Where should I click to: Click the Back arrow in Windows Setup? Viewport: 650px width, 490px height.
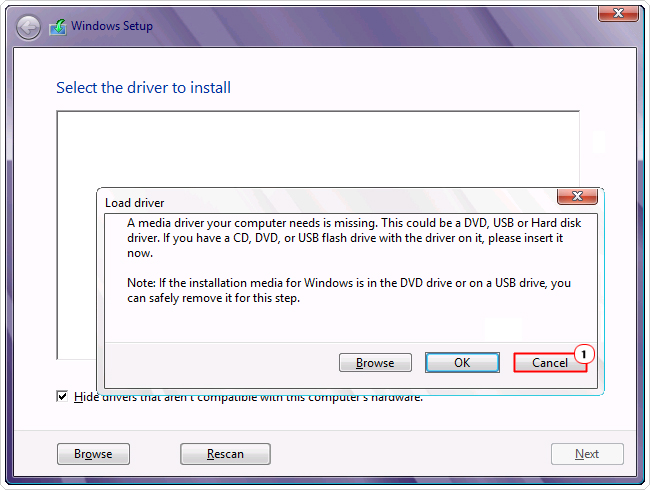(x=28, y=27)
